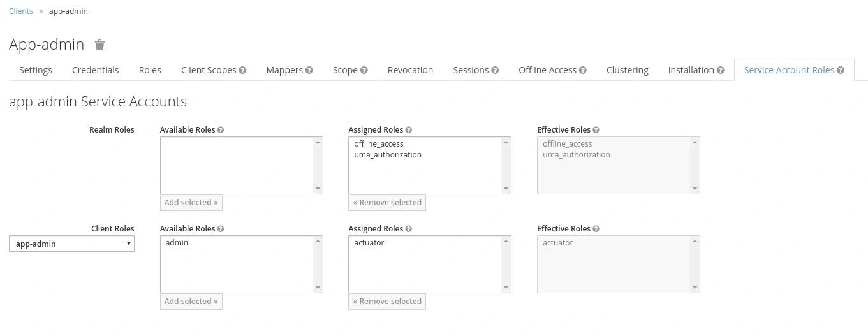The width and height of the screenshot is (868, 336).
Task: Select actuator in Client Assigned Roles
Action: (369, 243)
